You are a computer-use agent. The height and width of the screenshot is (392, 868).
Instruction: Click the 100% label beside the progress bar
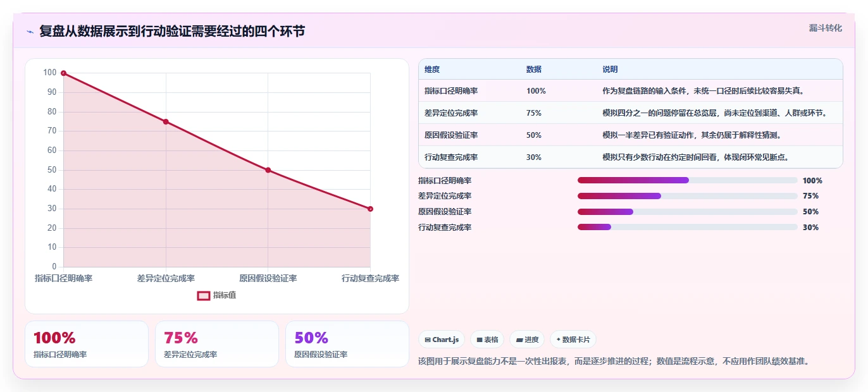coord(812,181)
